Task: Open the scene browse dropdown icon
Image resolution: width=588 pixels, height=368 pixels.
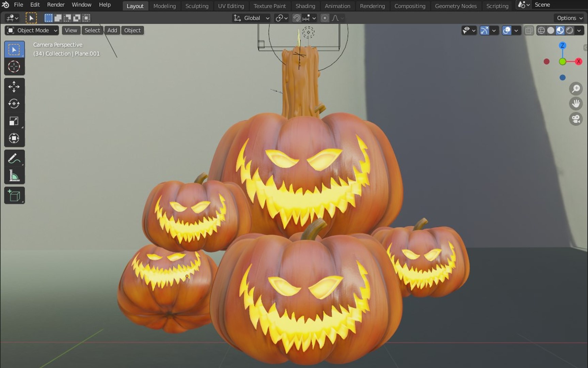Action: click(x=524, y=5)
